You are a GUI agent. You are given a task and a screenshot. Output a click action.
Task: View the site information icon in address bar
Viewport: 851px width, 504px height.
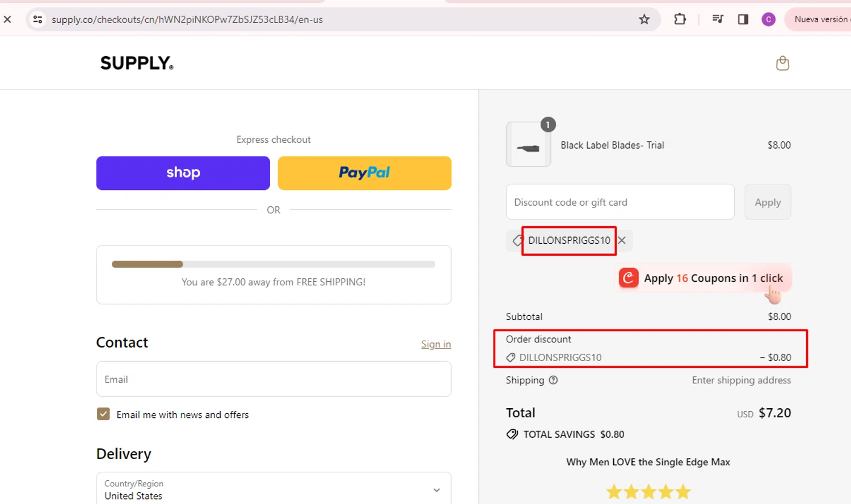coord(38,19)
